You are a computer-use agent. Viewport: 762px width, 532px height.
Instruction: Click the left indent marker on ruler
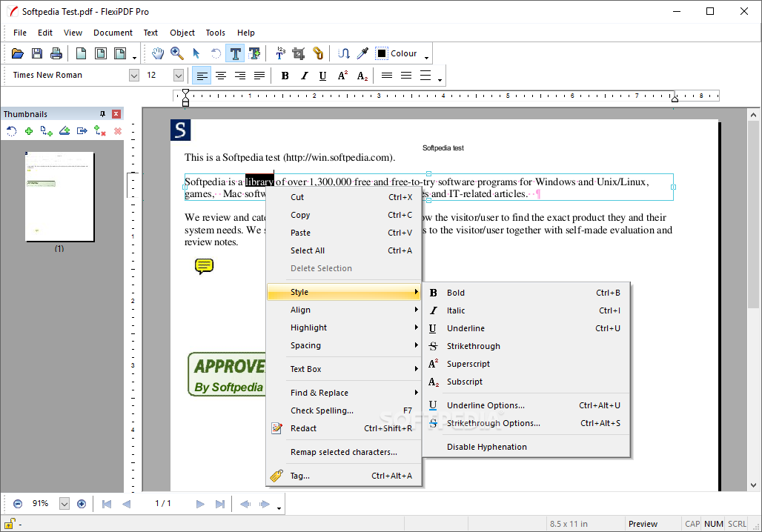click(x=185, y=98)
